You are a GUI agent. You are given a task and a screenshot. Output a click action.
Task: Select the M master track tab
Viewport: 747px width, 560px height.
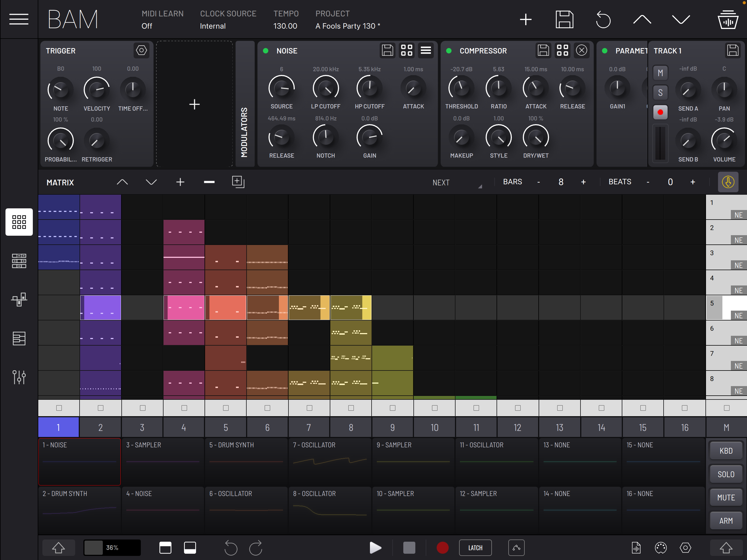point(726,427)
